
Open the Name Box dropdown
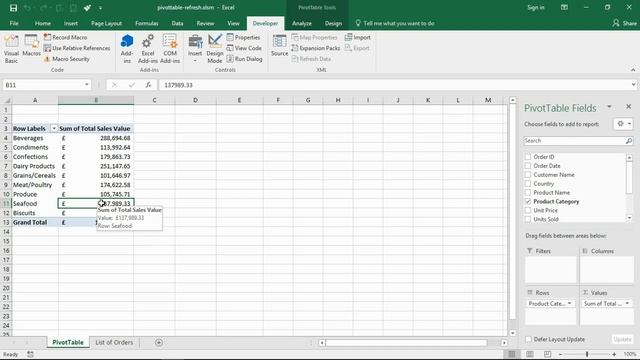(x=87, y=85)
